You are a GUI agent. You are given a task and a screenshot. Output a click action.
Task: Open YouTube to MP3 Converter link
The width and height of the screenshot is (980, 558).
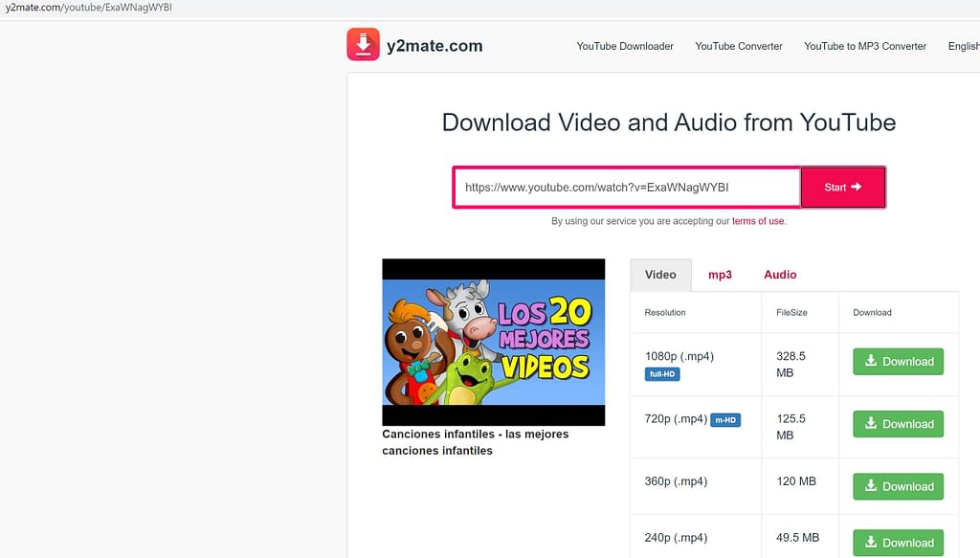point(865,46)
